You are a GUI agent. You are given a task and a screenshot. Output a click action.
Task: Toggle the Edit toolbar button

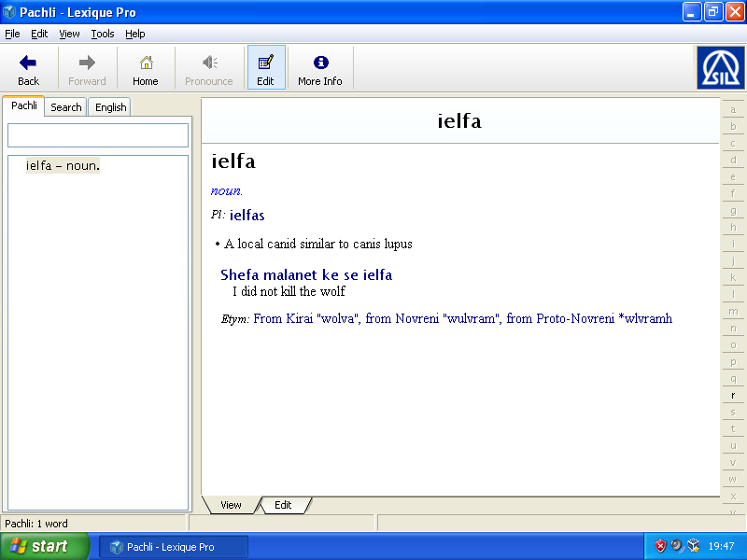click(x=265, y=63)
